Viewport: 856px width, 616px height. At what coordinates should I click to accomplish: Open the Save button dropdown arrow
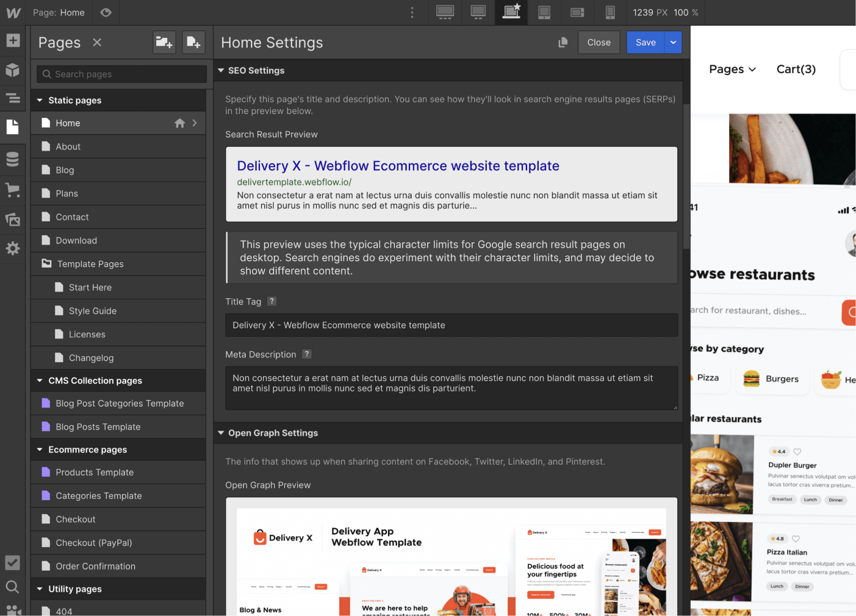(672, 42)
